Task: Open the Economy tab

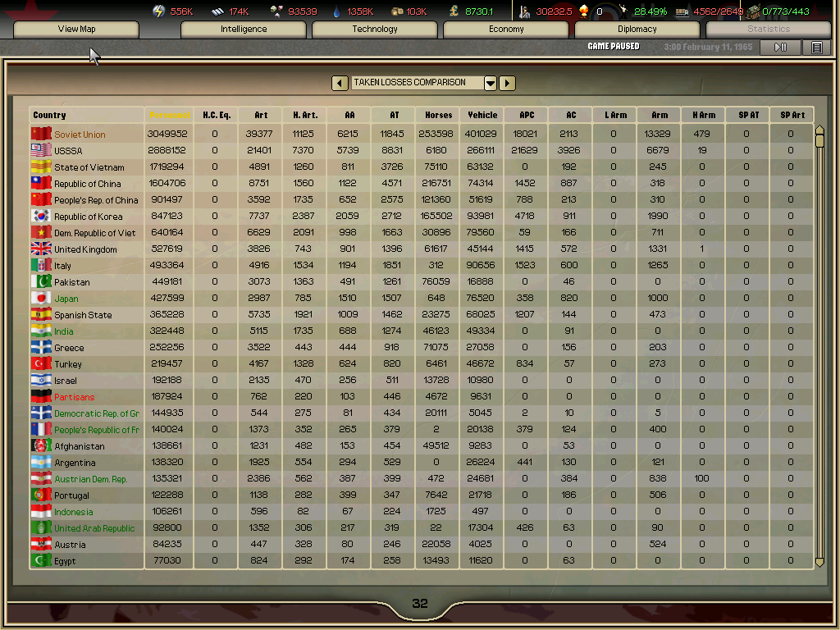Action: (506, 30)
